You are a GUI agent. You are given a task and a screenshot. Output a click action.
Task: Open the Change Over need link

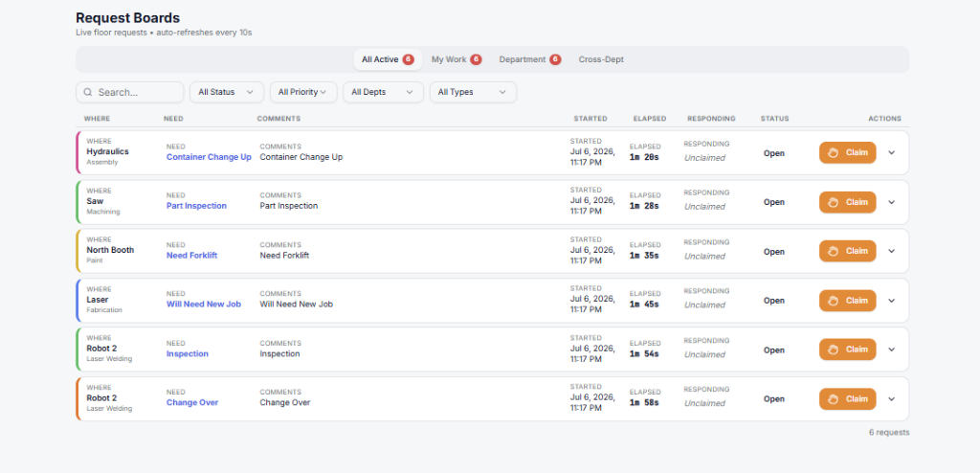point(192,402)
